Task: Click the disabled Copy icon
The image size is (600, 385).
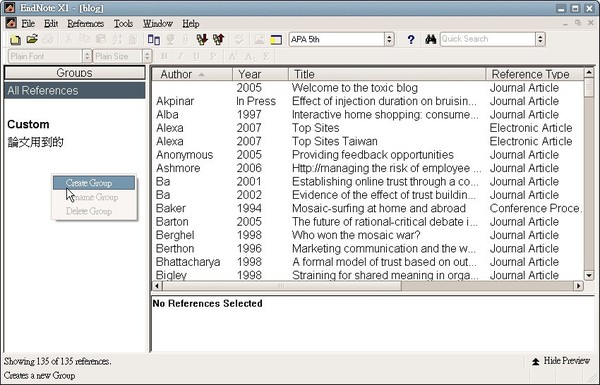Action: 85,39
